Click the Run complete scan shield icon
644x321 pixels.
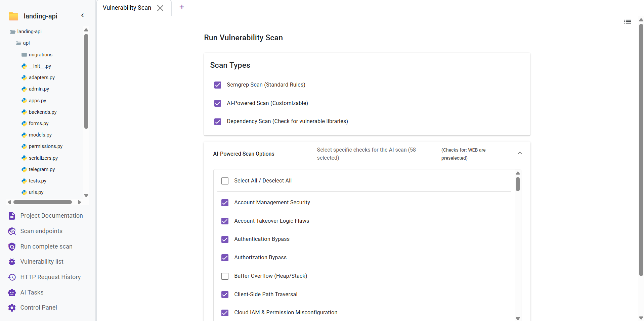pyautogui.click(x=12, y=247)
